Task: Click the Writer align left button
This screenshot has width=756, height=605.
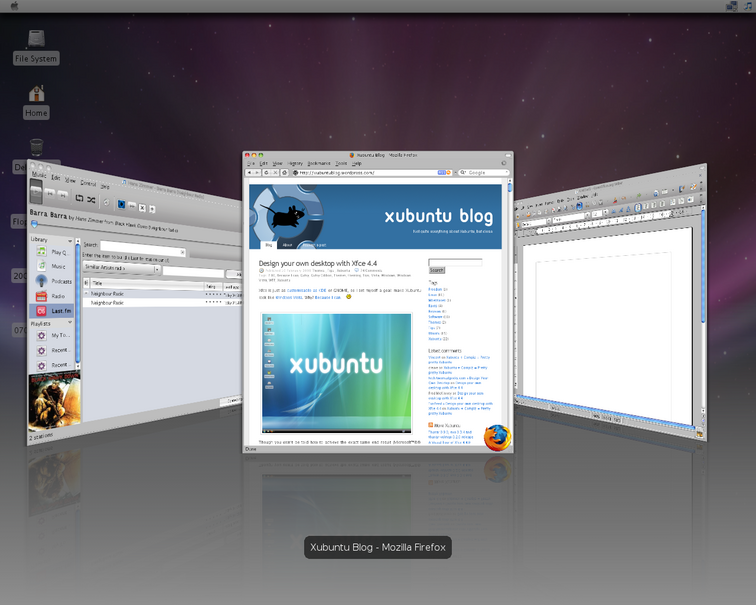Action: point(637,208)
